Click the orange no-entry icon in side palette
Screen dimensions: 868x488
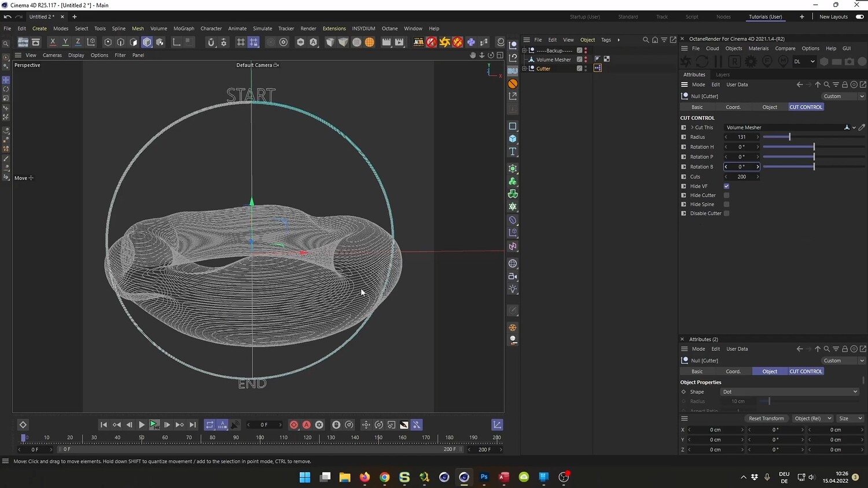pyautogui.click(x=513, y=84)
